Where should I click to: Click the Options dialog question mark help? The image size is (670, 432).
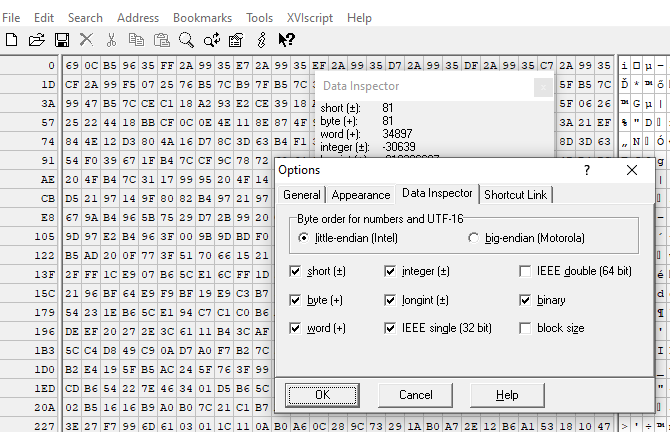(587, 170)
